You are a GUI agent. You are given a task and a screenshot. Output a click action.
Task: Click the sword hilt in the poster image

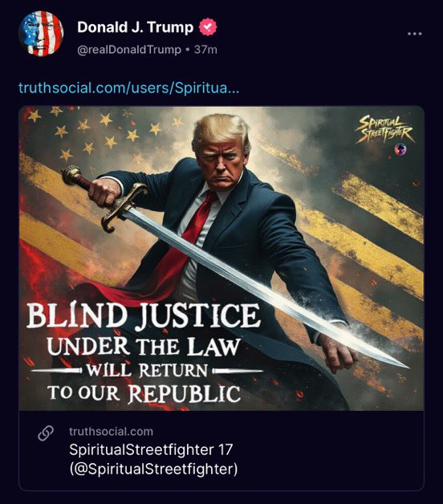point(104,197)
